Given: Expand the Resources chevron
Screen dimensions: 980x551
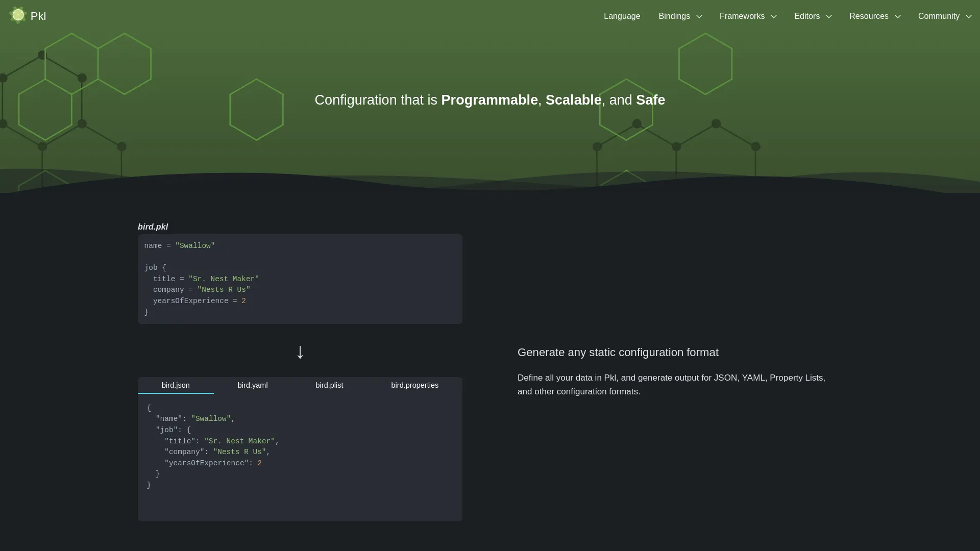Looking at the screenshot, I should [x=898, y=17].
